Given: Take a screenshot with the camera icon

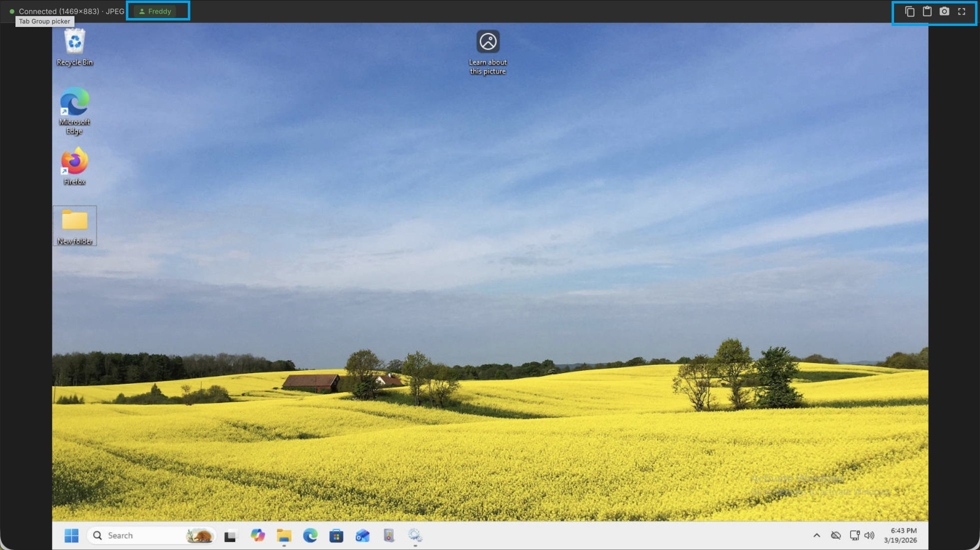Looking at the screenshot, I should coord(944,11).
